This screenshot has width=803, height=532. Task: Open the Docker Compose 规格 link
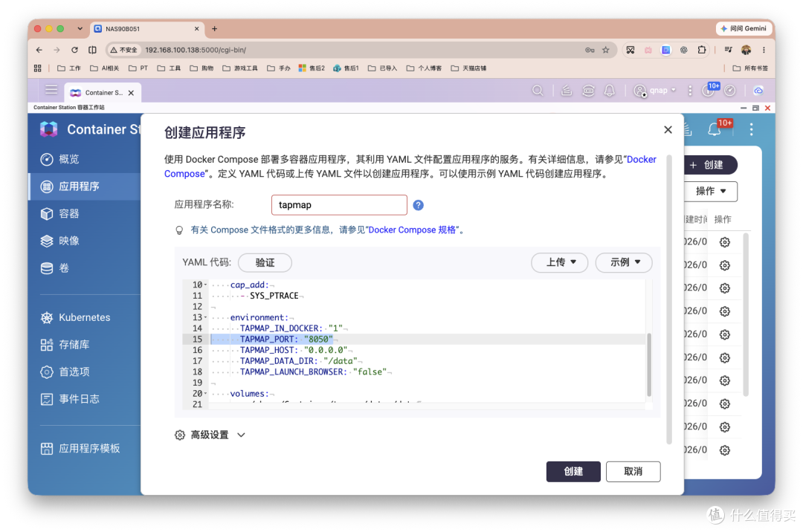pyautogui.click(x=412, y=230)
